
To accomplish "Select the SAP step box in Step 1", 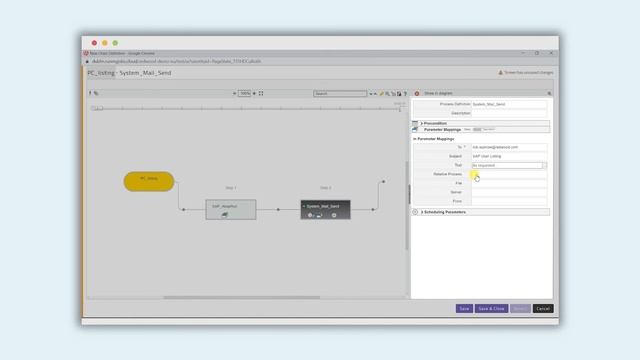I will (231, 209).
